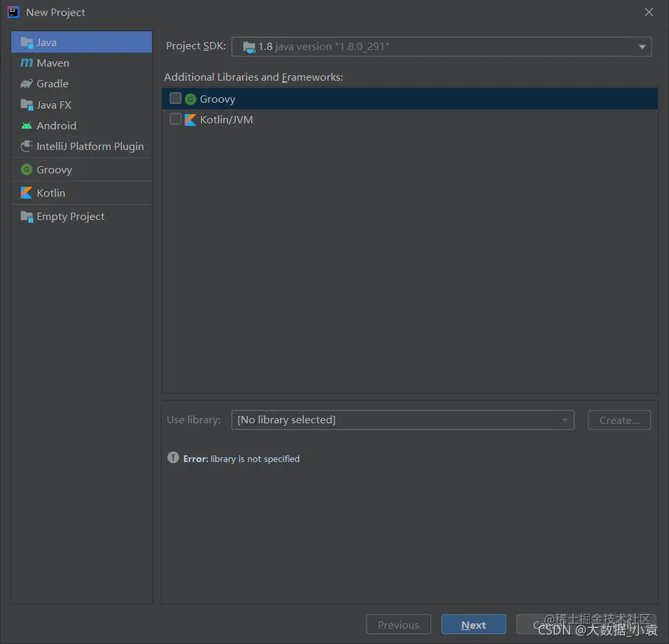Screen dimensions: 669x644
Task: Select Maven project type label
Action: click(x=53, y=63)
